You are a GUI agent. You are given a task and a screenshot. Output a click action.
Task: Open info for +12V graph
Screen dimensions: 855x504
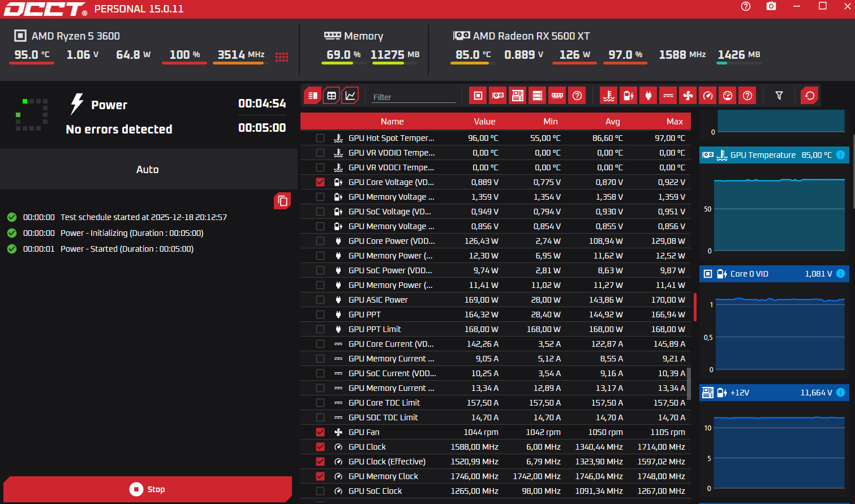pyautogui.click(x=841, y=393)
